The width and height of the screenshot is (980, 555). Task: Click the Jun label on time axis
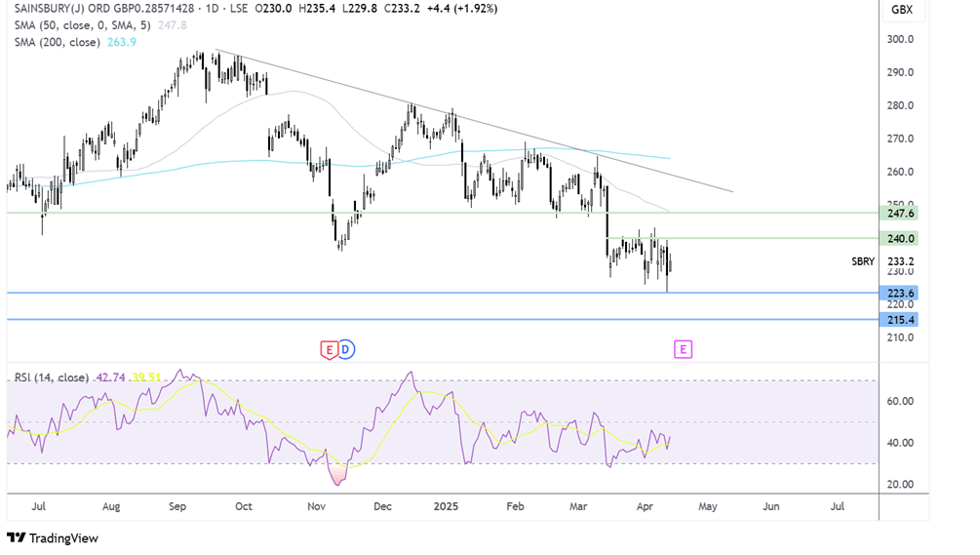click(x=771, y=506)
